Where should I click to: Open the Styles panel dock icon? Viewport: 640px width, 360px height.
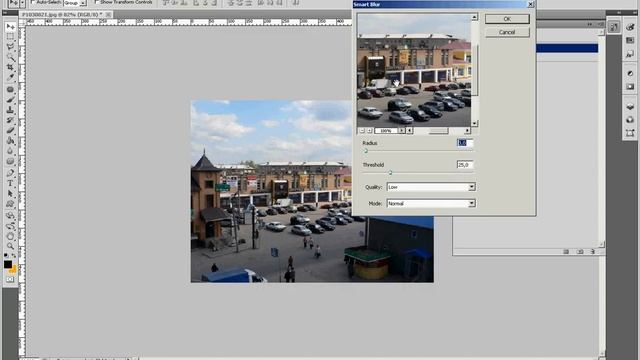click(x=630, y=53)
